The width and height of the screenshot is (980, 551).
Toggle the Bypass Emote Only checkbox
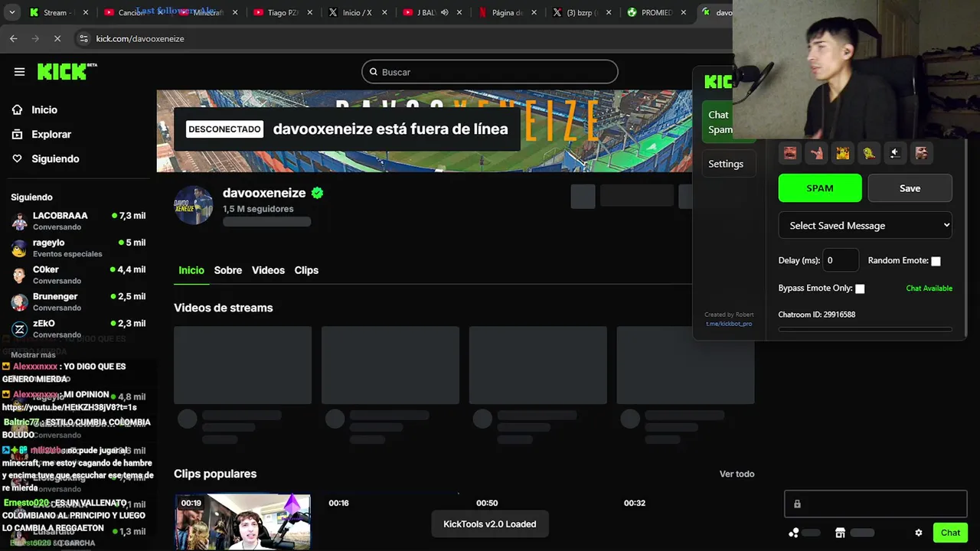pos(860,289)
